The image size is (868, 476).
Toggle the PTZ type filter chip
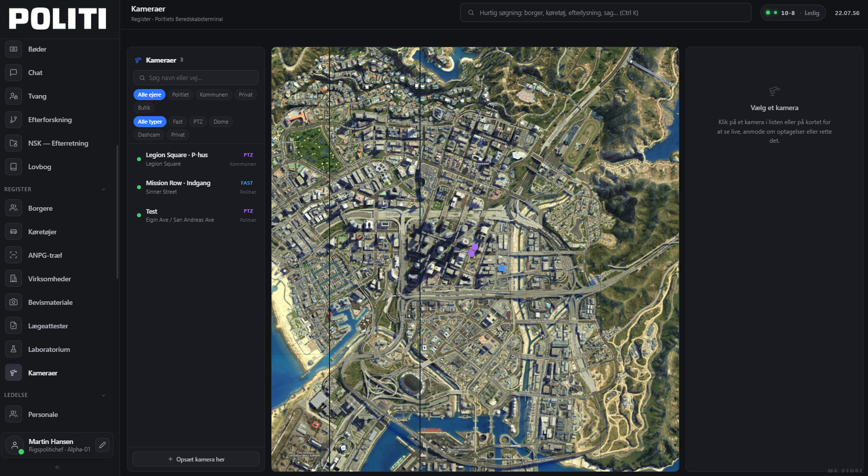(x=198, y=122)
